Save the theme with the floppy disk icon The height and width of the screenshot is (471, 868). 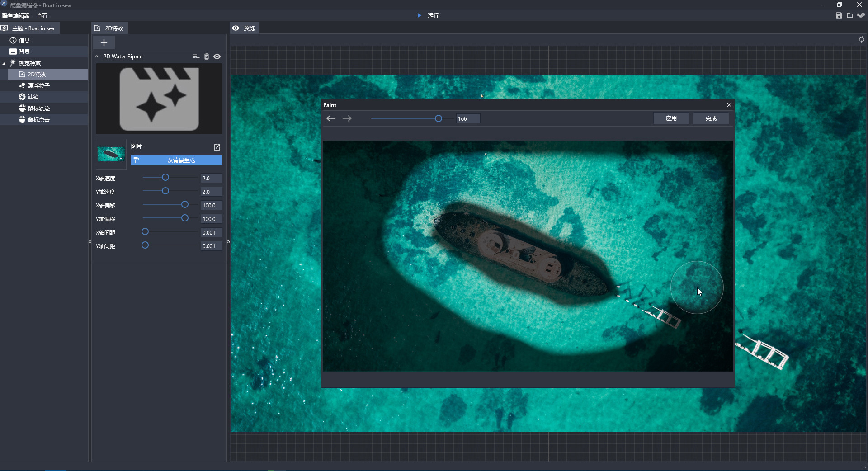point(839,15)
